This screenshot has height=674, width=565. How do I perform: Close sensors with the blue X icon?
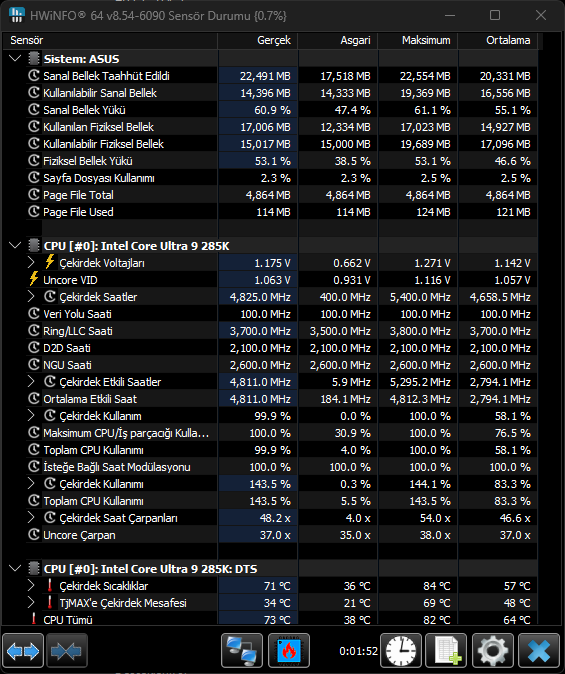539,651
